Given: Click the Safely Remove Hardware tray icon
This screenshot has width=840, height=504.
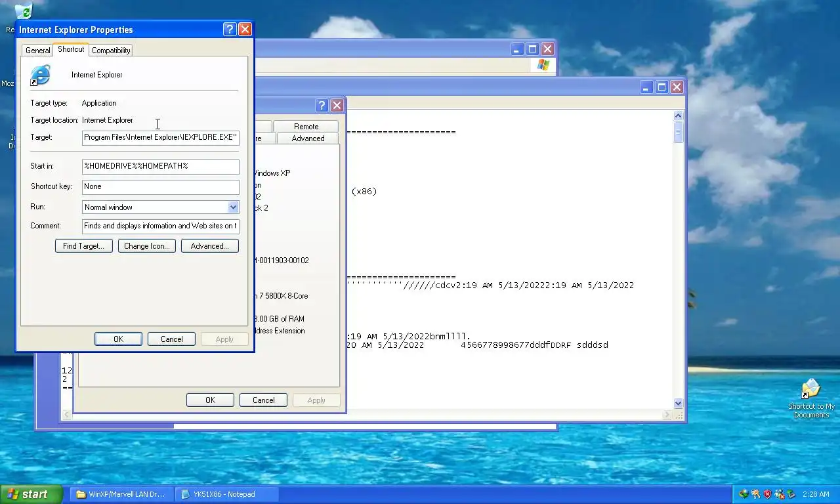Looking at the screenshot, I should (791, 494).
